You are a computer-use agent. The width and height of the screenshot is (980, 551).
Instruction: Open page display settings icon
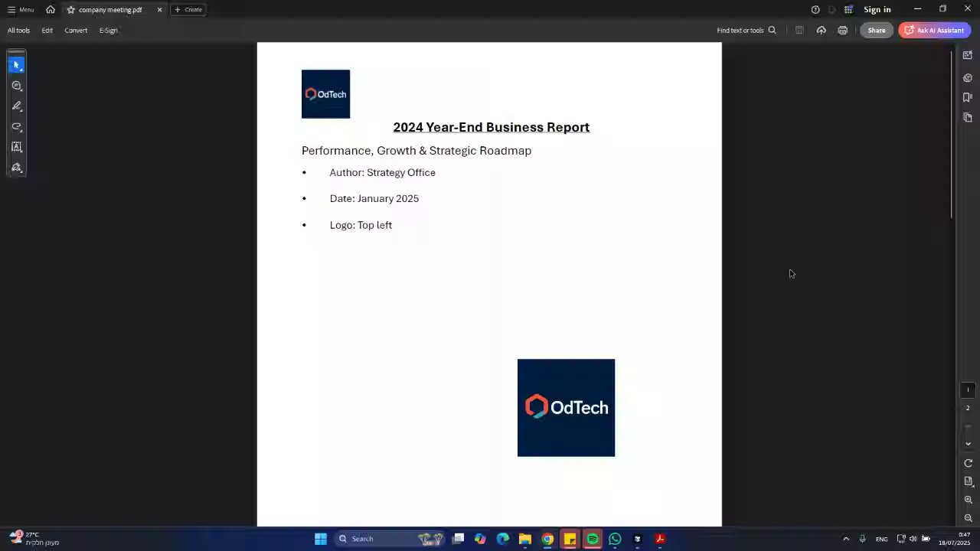click(968, 481)
